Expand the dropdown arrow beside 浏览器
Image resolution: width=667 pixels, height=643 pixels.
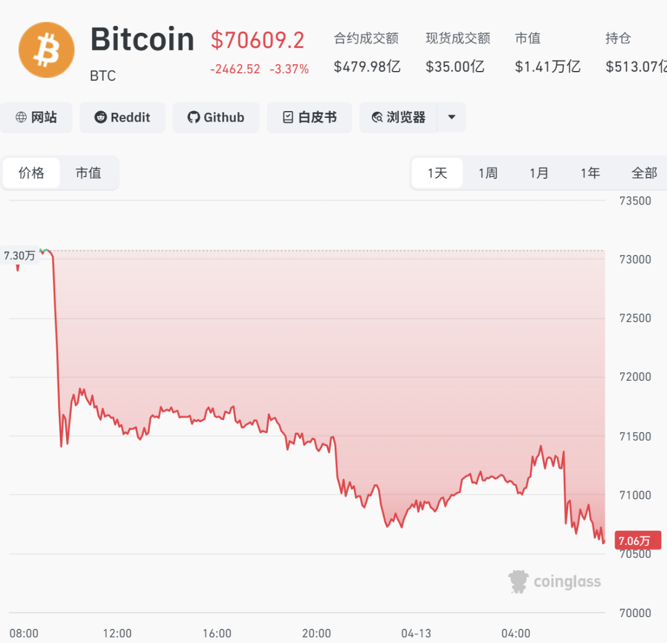click(x=452, y=117)
